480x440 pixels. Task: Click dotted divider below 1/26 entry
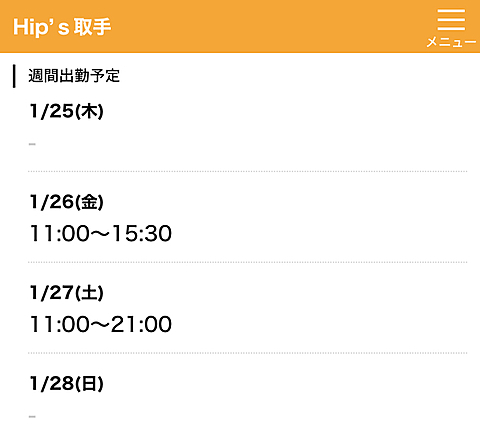click(248, 262)
